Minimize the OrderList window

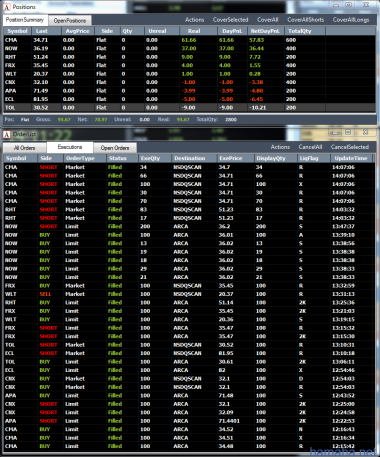coord(336,133)
